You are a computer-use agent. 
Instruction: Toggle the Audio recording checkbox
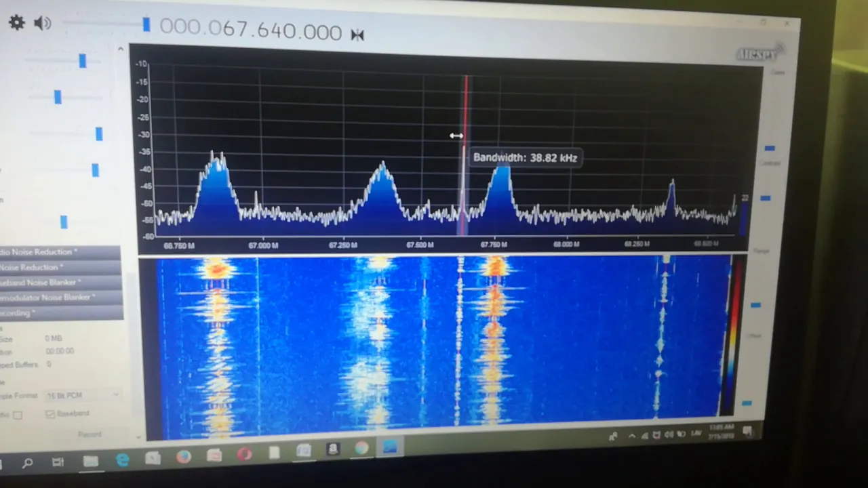(18, 415)
